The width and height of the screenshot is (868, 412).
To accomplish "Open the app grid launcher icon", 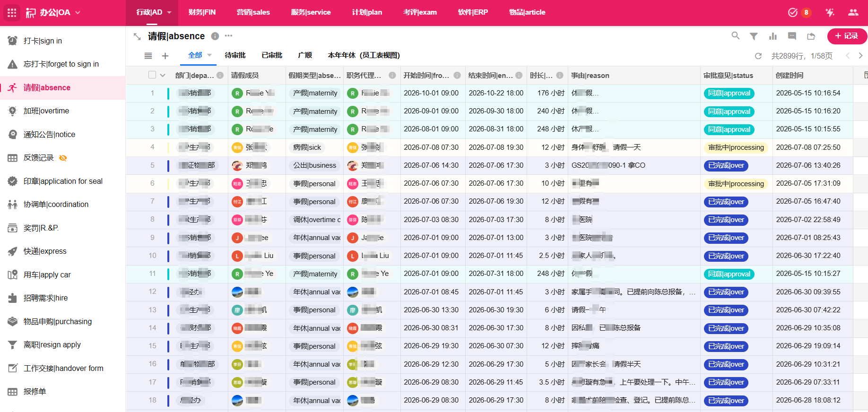I will tap(12, 13).
